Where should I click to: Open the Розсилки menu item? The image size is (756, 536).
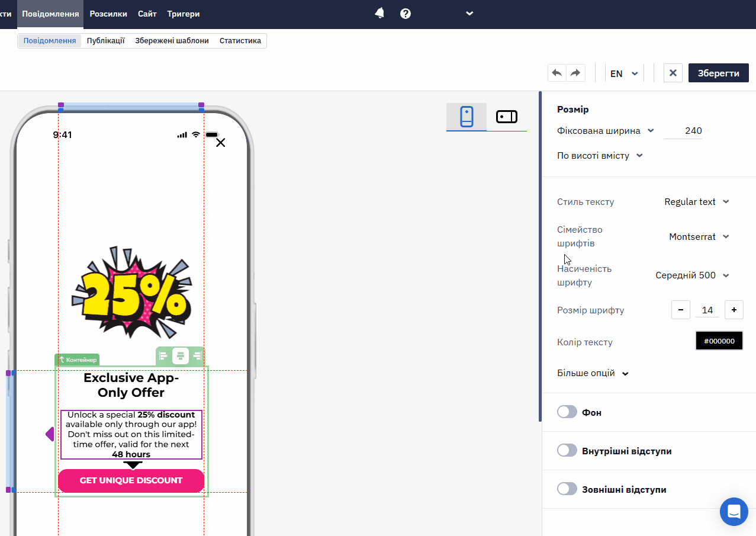[x=108, y=14]
